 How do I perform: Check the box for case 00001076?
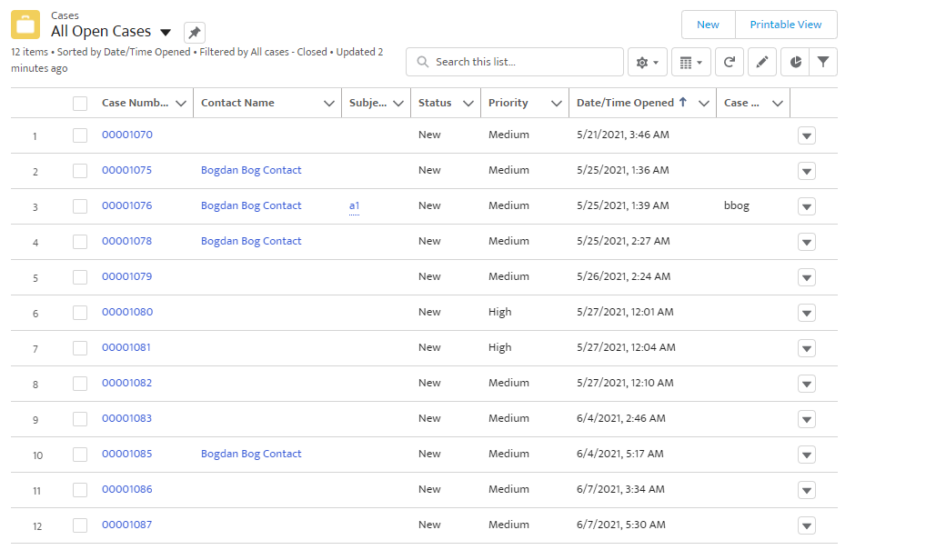tap(80, 206)
